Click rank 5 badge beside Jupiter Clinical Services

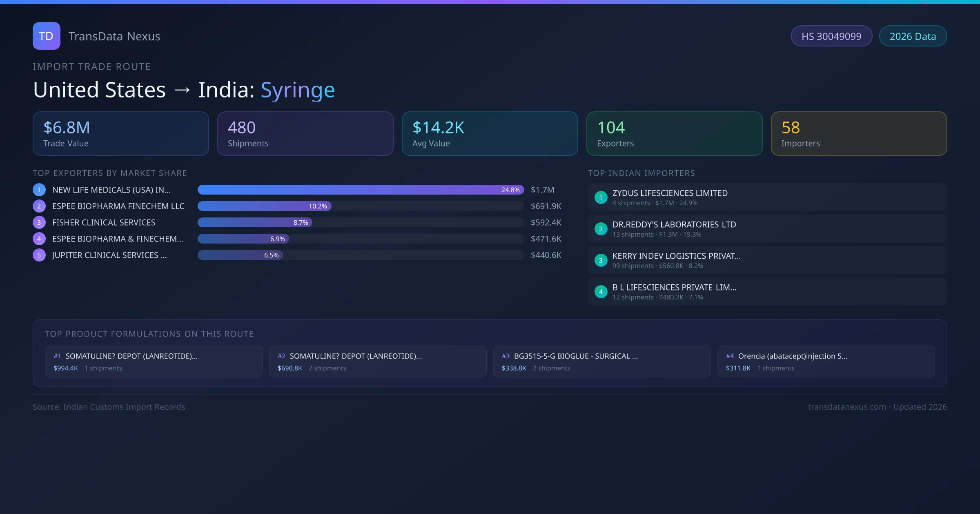click(39, 255)
